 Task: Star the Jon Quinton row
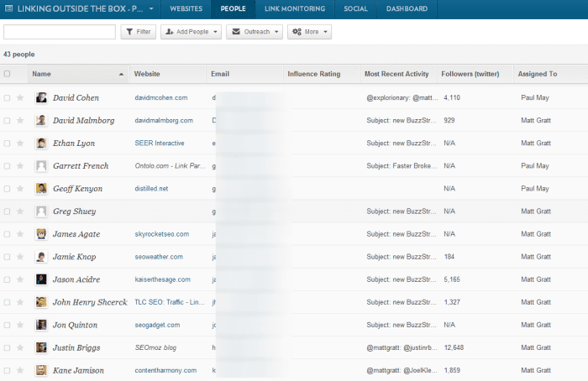20,325
